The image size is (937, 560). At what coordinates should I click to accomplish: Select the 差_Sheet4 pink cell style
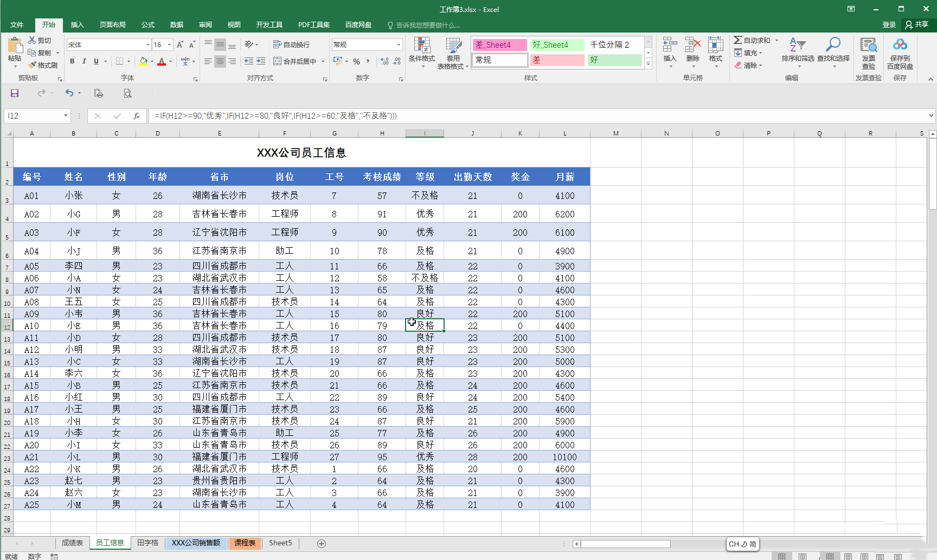click(x=499, y=45)
